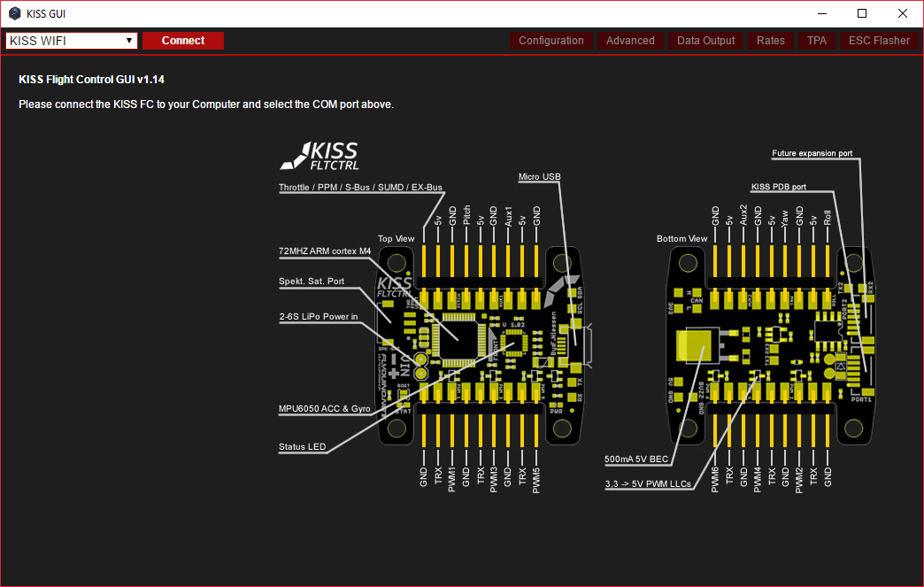The width and height of the screenshot is (924, 587).
Task: Click the KISS GUI app icon in title bar
Action: [x=15, y=13]
